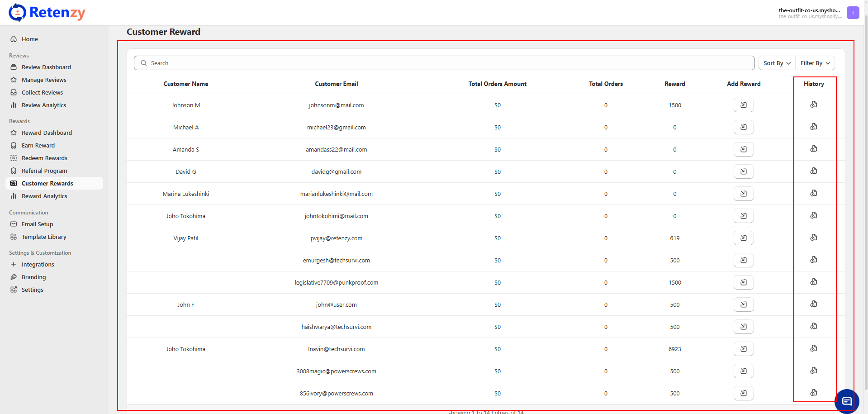View History for Marina Lukeshinki
868x414 pixels.
813,193
